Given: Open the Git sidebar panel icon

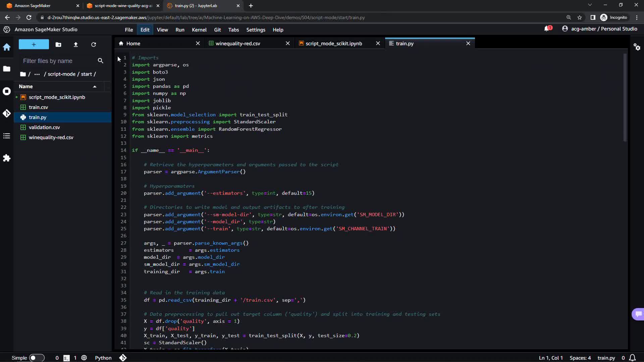Looking at the screenshot, I should [x=7, y=113].
